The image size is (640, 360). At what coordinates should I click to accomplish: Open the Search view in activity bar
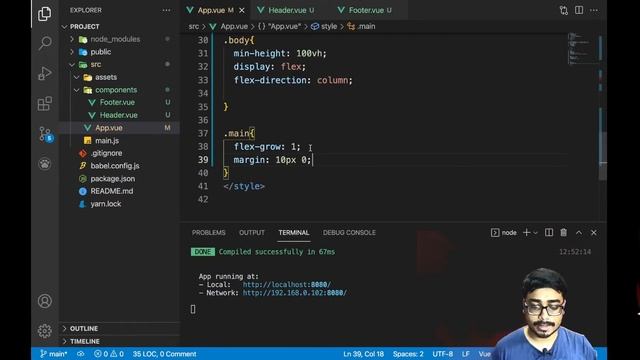(x=44, y=42)
